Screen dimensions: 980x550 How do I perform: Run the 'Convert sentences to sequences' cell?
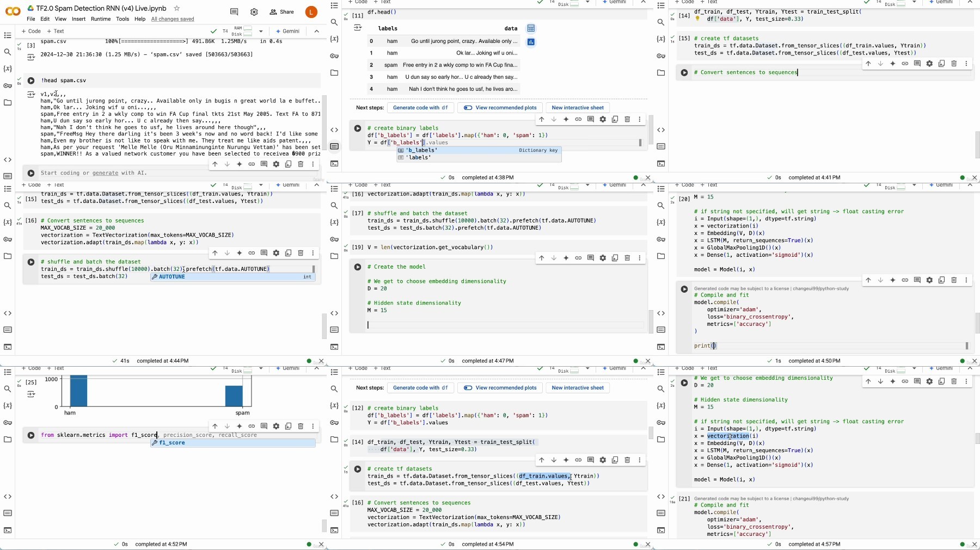pos(684,72)
